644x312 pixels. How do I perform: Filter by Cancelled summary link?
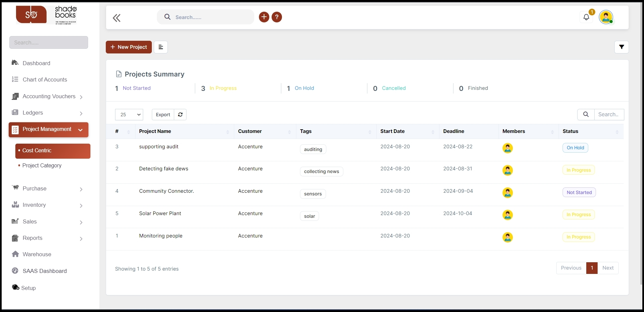click(394, 88)
